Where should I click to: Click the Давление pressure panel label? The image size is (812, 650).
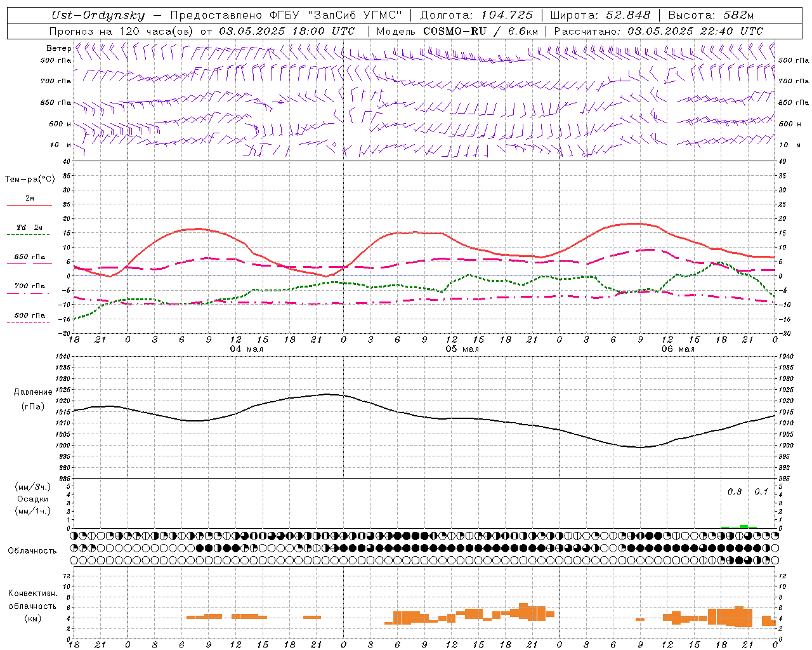click(33, 392)
